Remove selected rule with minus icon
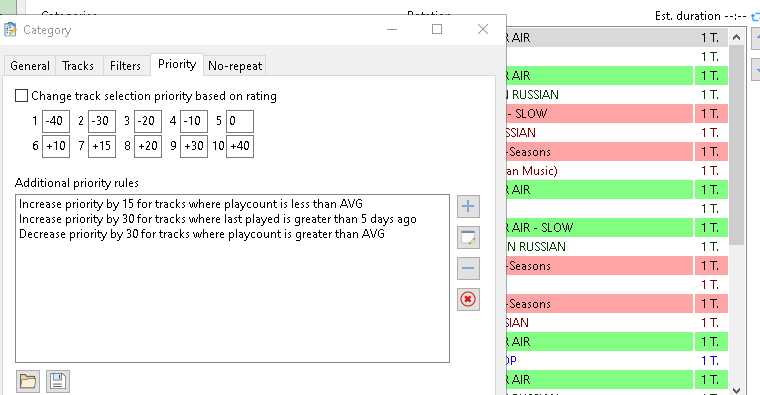The width and height of the screenshot is (760, 395). pyautogui.click(x=468, y=269)
